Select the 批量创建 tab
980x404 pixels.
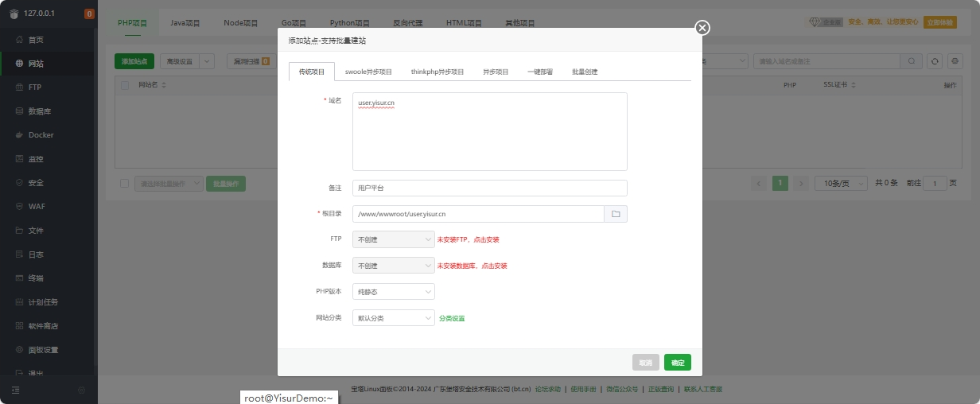(x=585, y=72)
